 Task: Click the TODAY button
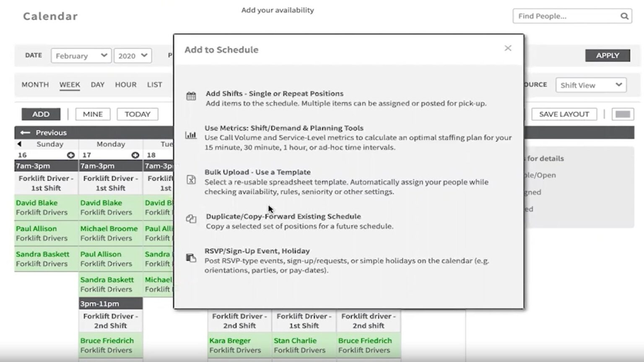(x=137, y=114)
